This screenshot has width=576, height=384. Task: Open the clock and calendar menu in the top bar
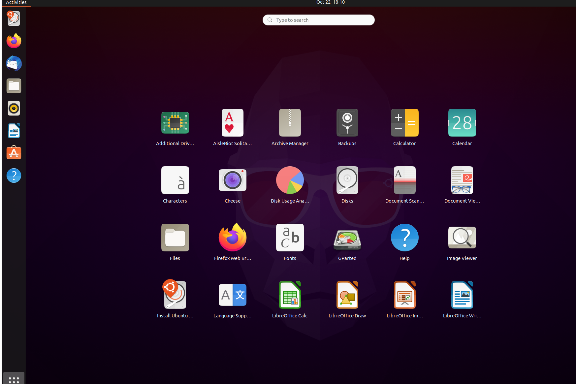331,3
